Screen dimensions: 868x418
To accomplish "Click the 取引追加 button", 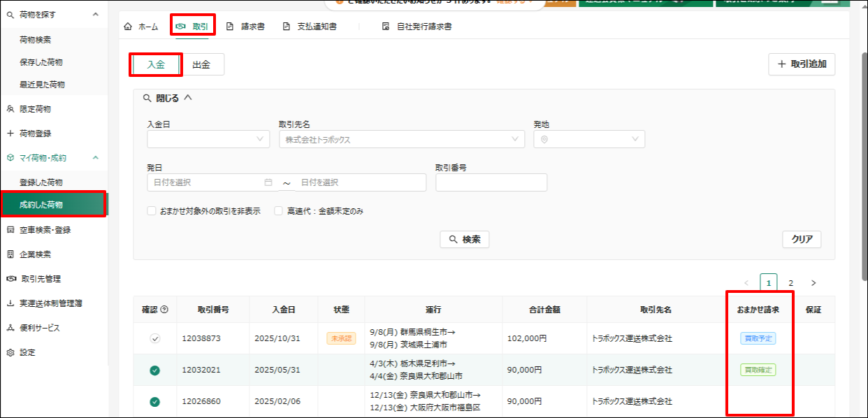I will click(802, 64).
